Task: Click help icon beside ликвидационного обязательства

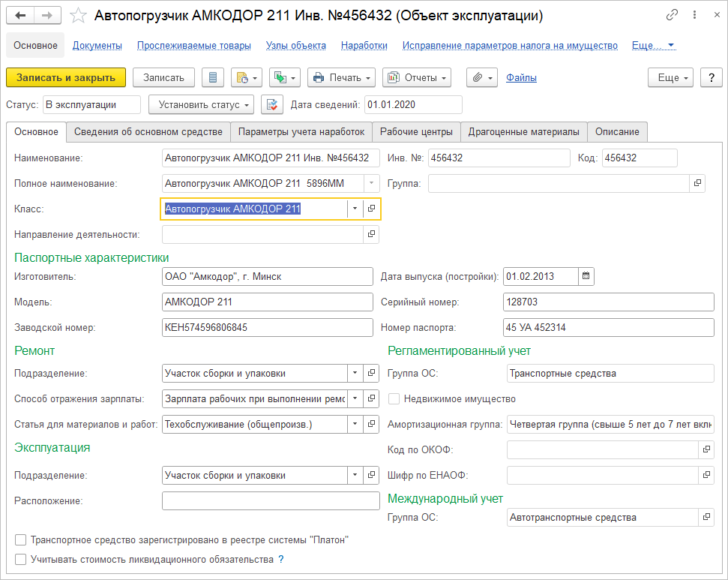Action: [281, 560]
